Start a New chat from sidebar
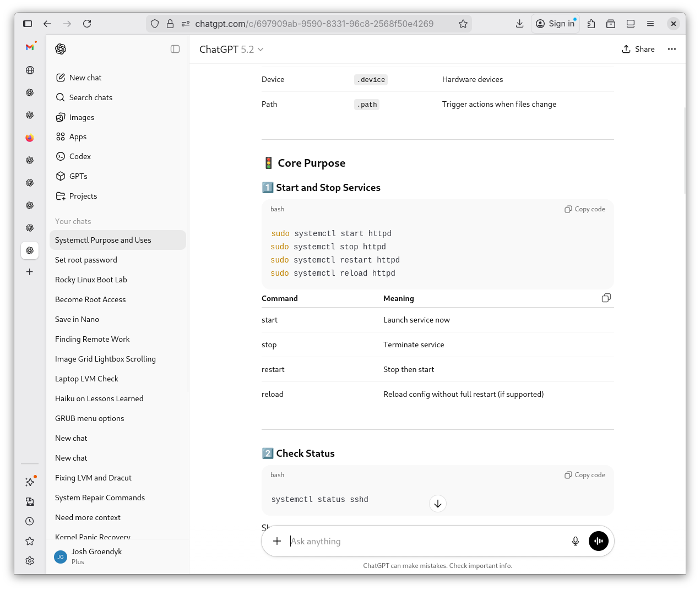The width and height of the screenshot is (700, 590). click(85, 78)
